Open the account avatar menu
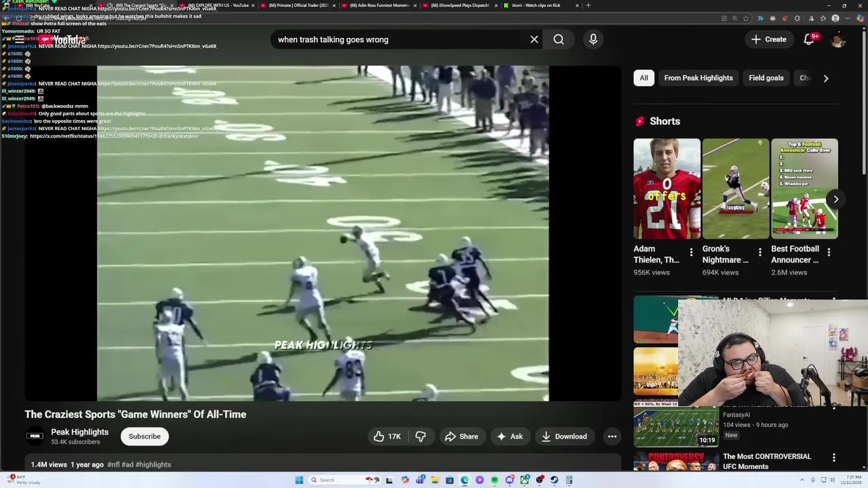 click(x=838, y=40)
